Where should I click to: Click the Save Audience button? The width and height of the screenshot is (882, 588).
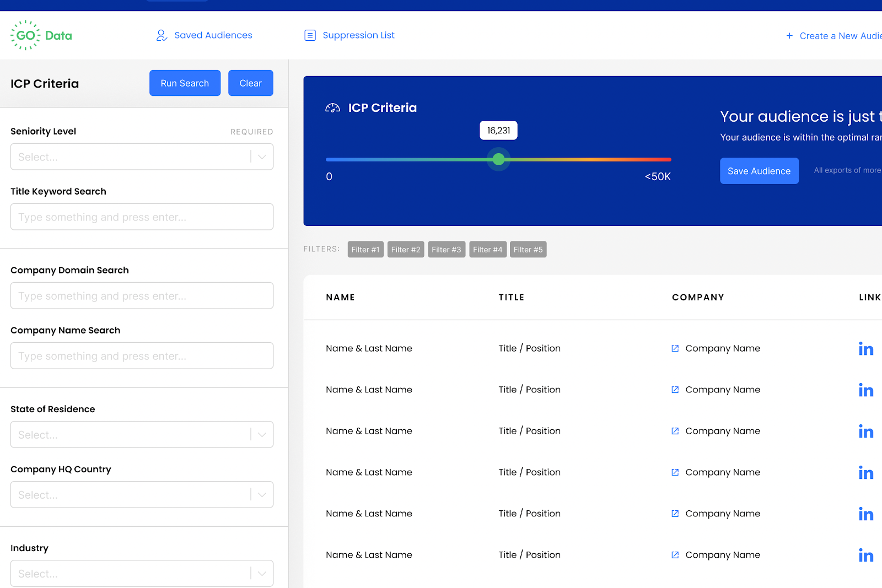point(759,171)
